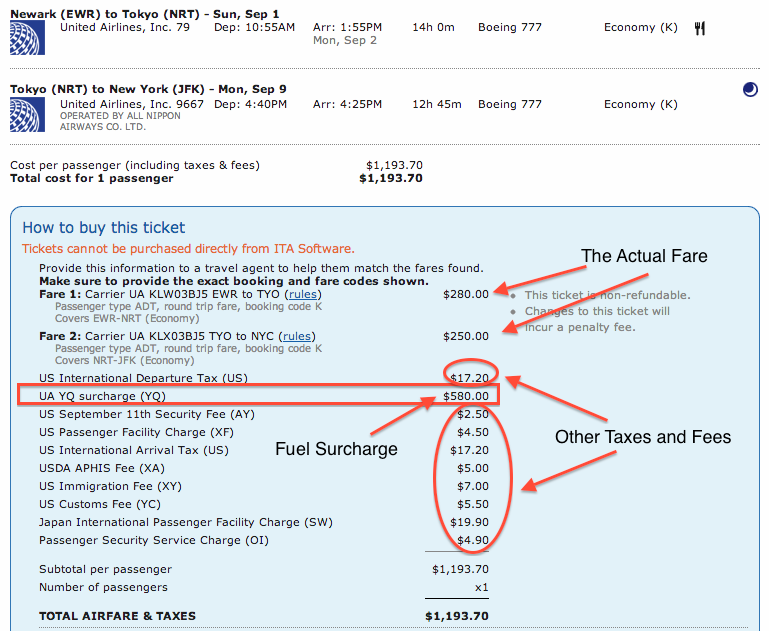
Task: Click 'Tickets cannot be purchased directly' warning text
Action: coord(188,249)
